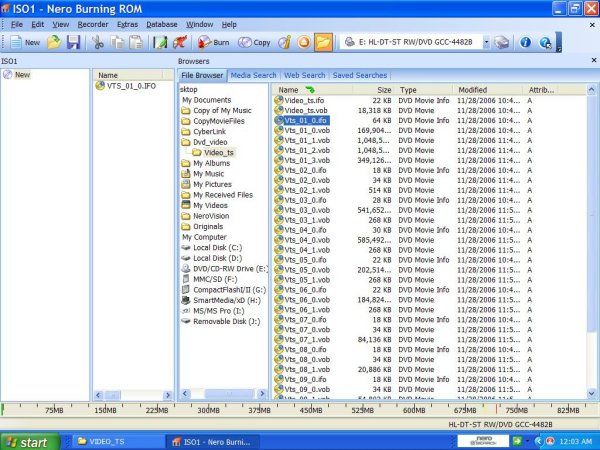Switch to the Web Search tab
The image size is (600, 450).
(x=305, y=75)
